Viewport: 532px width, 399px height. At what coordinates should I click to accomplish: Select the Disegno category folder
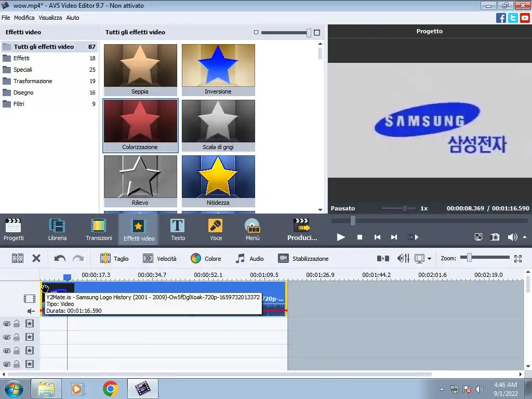(x=49, y=92)
